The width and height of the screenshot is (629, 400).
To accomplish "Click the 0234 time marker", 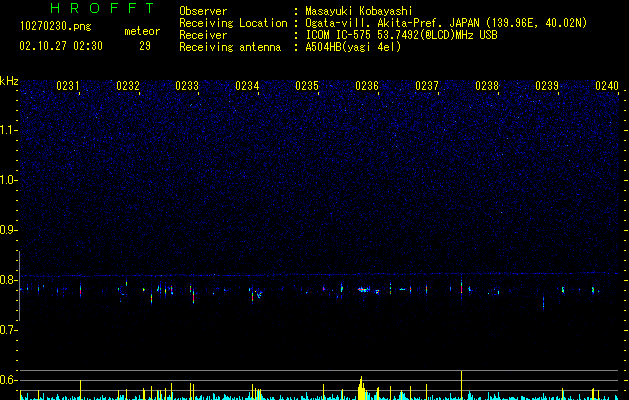I will click(247, 86).
